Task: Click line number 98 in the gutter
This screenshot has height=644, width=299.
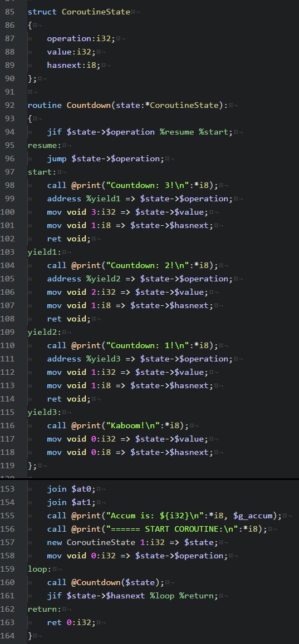Action: click(x=9, y=185)
